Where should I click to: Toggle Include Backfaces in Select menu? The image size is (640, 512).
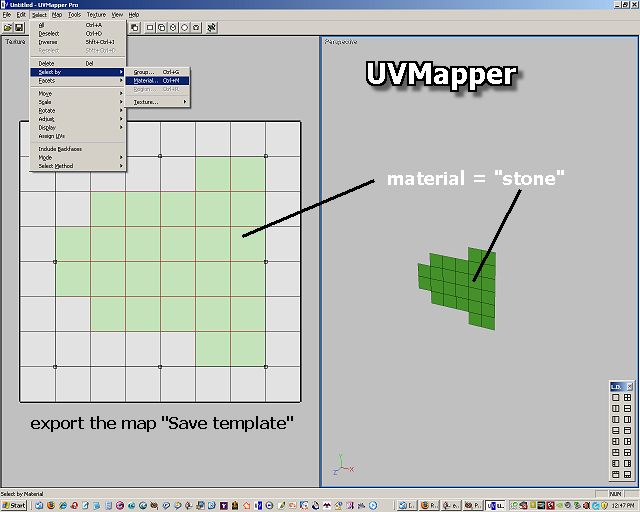[x=78, y=149]
